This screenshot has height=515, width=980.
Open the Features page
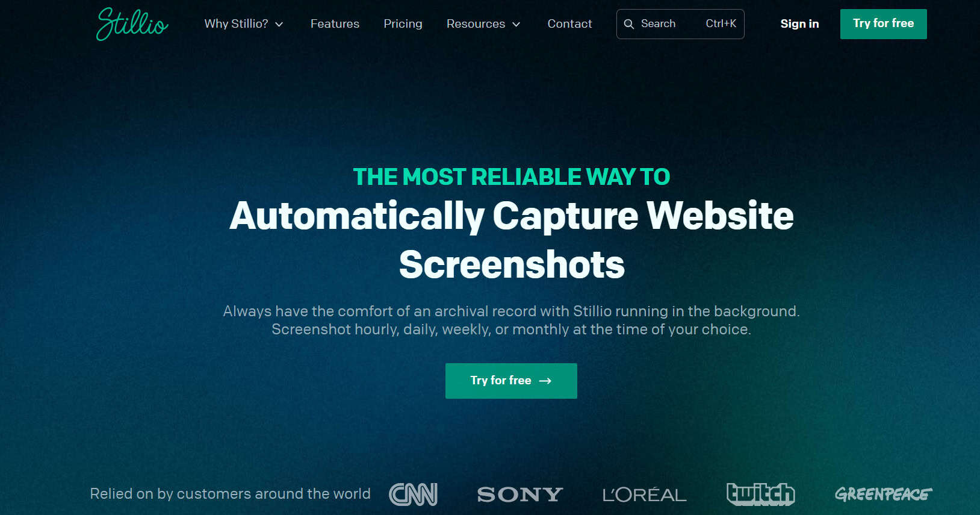point(335,24)
